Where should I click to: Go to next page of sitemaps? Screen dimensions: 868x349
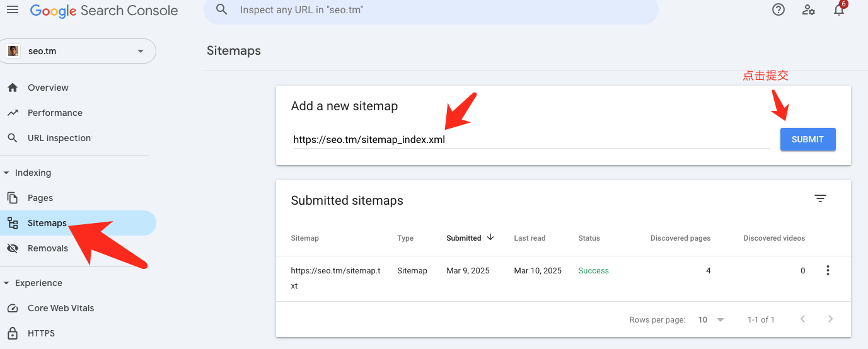(x=830, y=319)
